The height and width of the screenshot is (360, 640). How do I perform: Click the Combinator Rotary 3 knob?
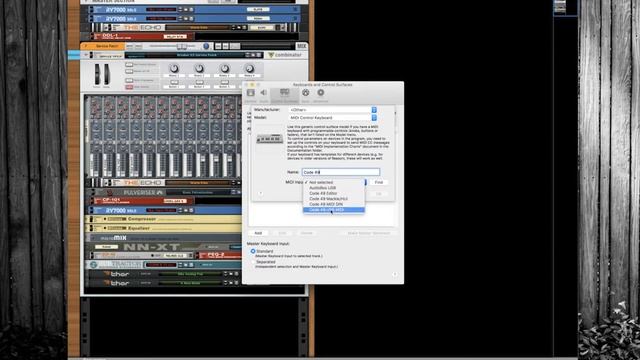point(225,69)
